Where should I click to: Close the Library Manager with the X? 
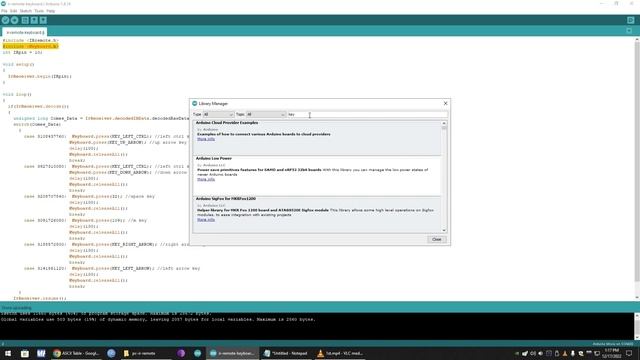(445, 103)
